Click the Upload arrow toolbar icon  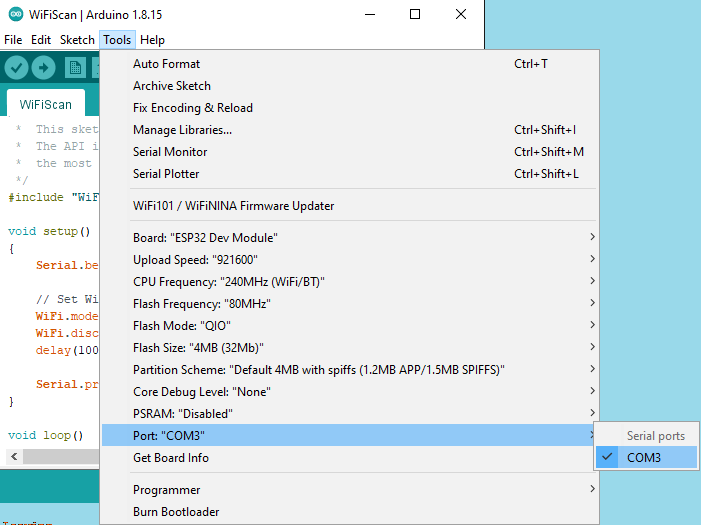click(43, 68)
